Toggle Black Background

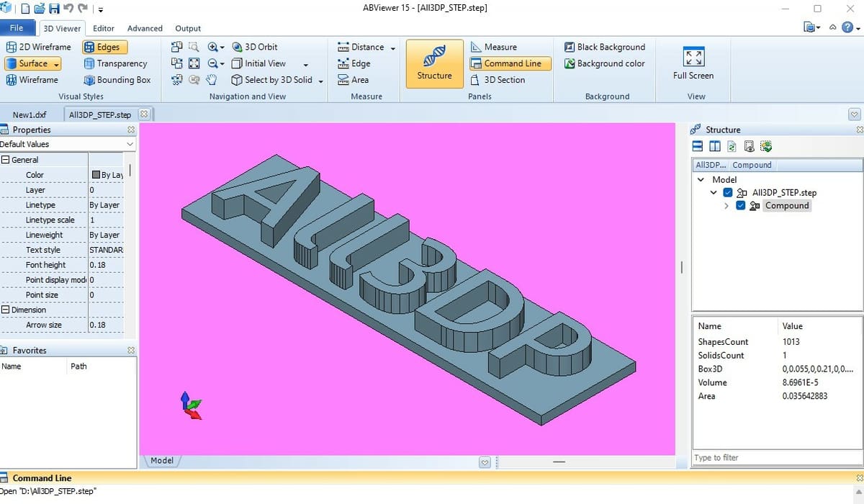[605, 47]
